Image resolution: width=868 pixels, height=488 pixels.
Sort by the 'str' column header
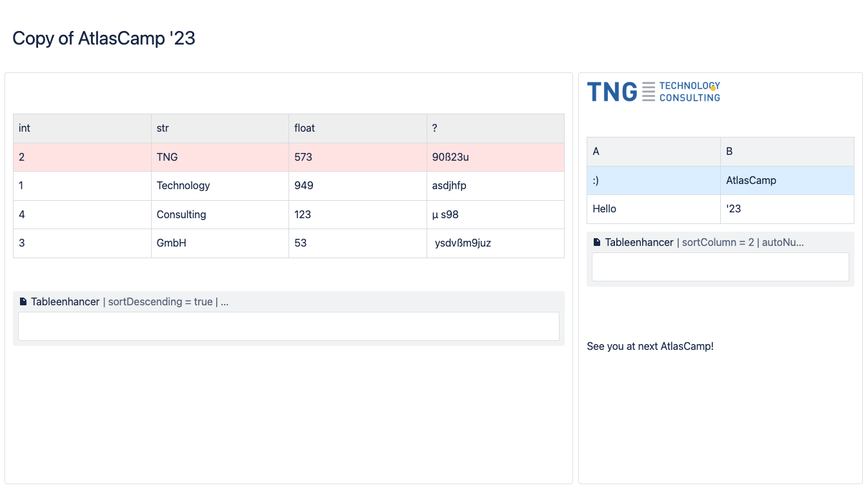tap(219, 128)
